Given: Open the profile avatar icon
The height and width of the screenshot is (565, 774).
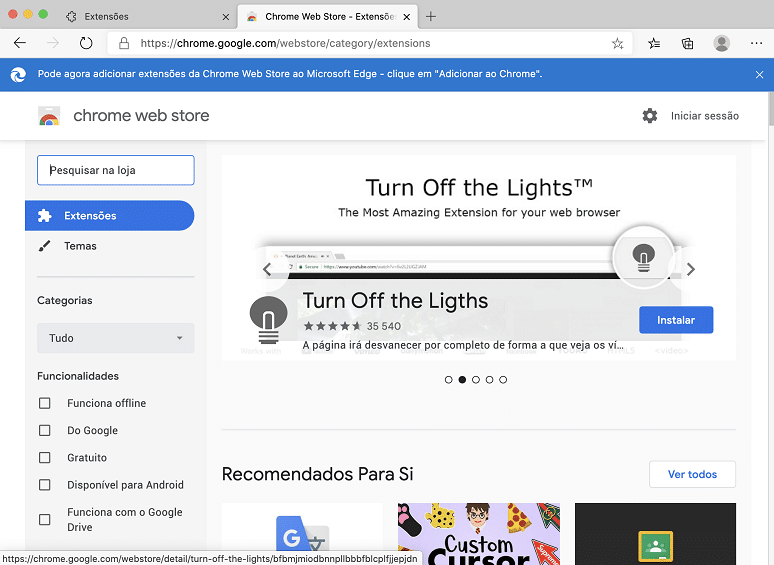Looking at the screenshot, I should tap(721, 43).
